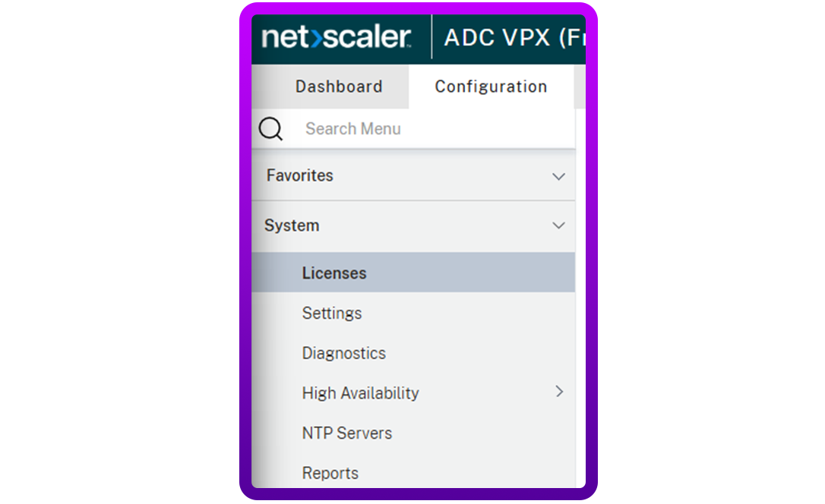Open the Licenses page

pyautogui.click(x=334, y=273)
